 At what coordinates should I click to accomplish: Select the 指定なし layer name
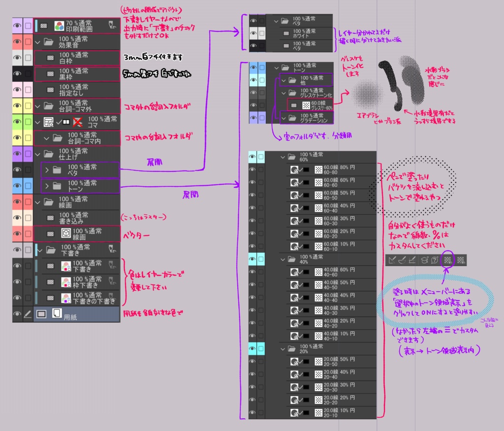pos(71,93)
